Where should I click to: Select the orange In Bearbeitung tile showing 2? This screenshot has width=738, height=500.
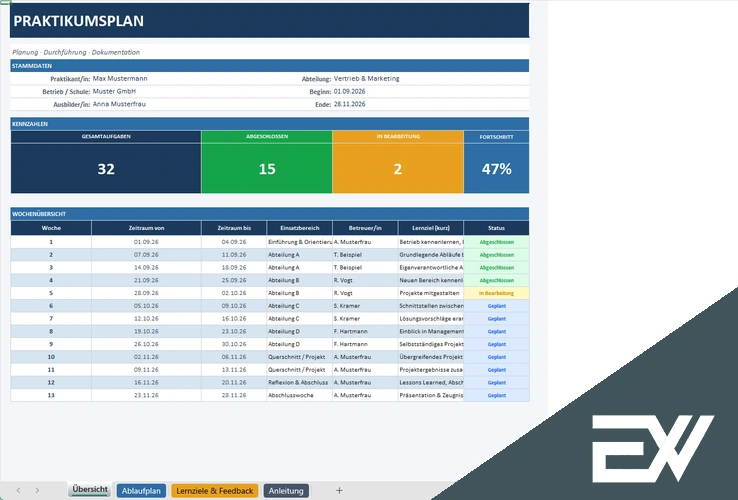(x=398, y=169)
